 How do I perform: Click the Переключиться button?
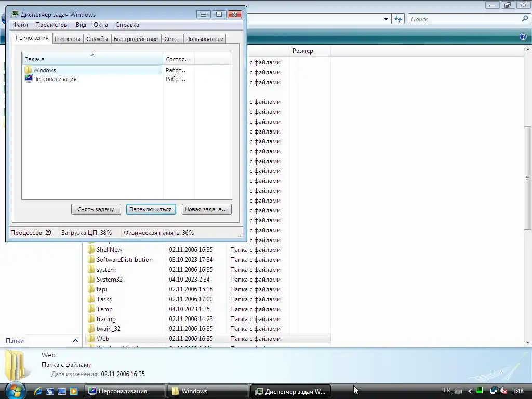[x=151, y=209]
